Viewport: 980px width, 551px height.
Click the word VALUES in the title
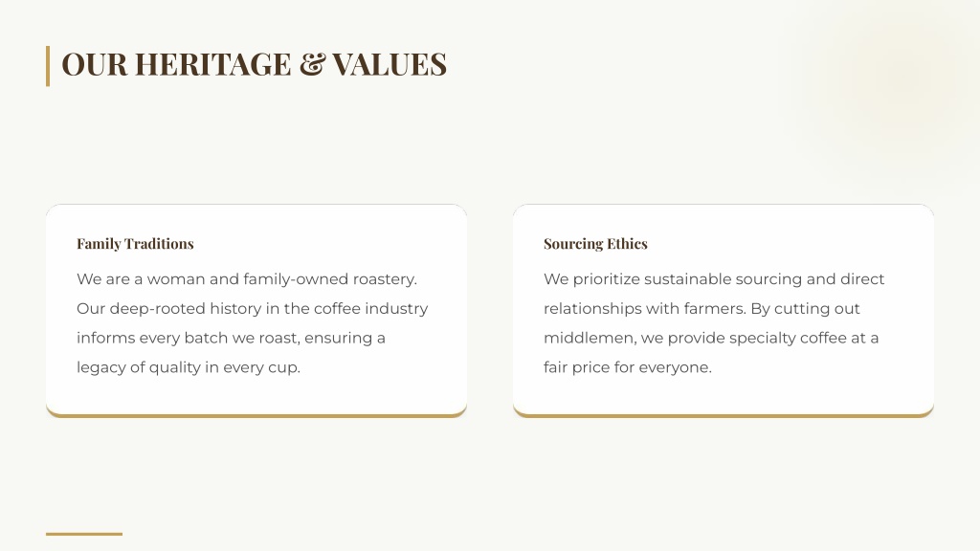point(390,64)
